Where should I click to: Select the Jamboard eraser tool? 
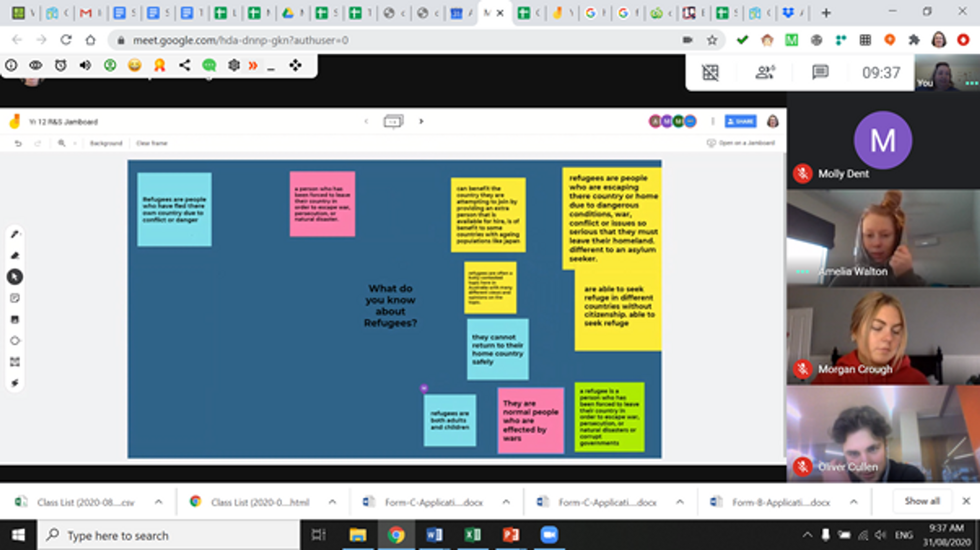click(x=15, y=256)
